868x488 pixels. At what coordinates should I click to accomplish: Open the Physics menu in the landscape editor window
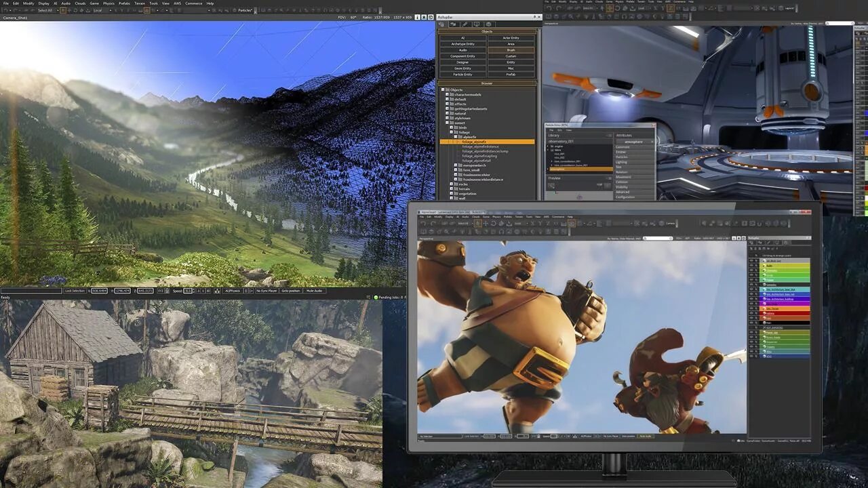click(x=108, y=3)
